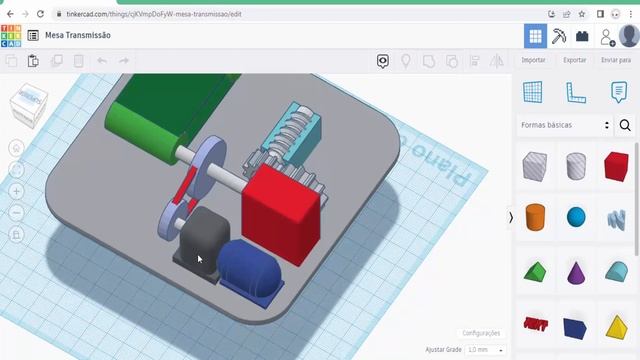
Task: Open the Formas básicas shapes dropdown
Action: pyautogui.click(x=565, y=125)
